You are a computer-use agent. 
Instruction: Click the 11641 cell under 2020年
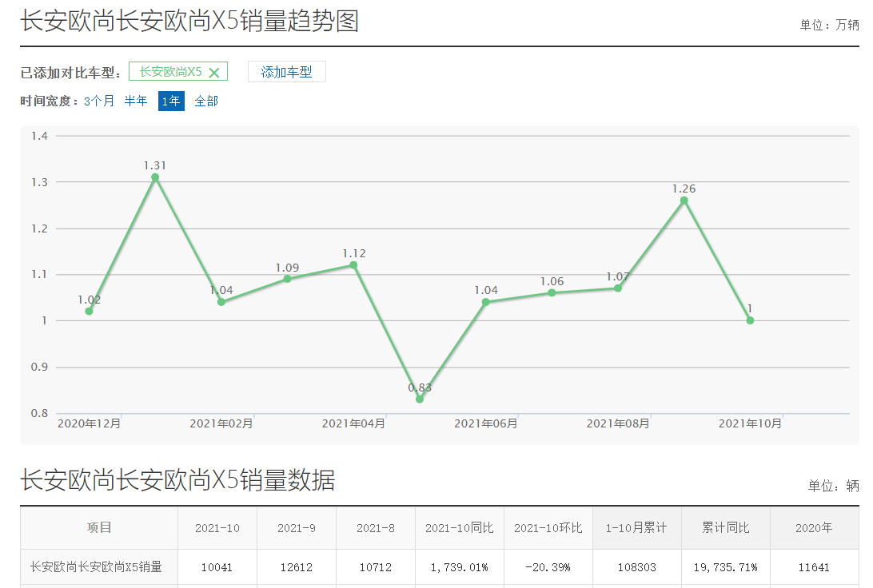pyautogui.click(x=814, y=567)
